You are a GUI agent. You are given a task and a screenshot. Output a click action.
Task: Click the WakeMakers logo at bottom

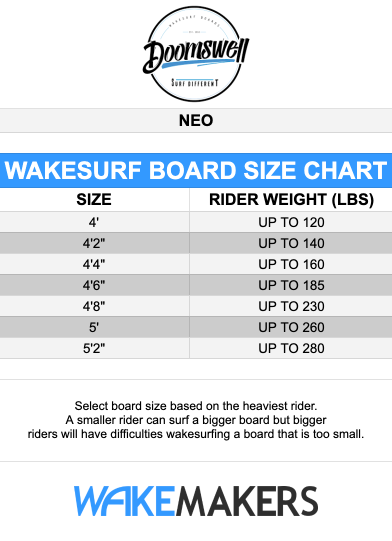pyautogui.click(x=196, y=500)
